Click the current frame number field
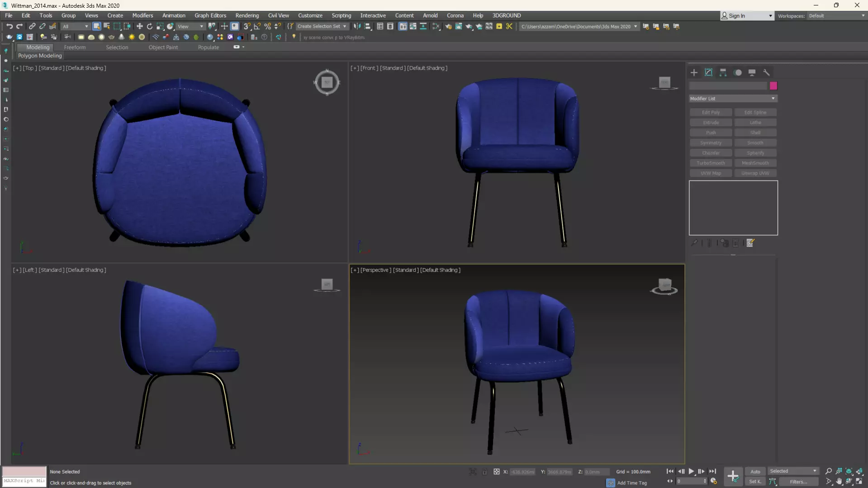868x488 pixels. coord(691,482)
